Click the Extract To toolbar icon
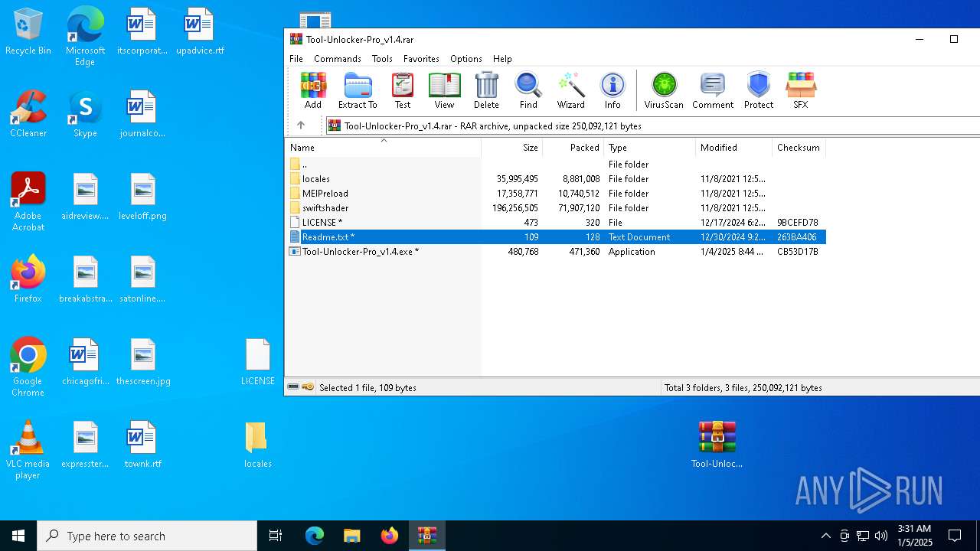 (358, 91)
